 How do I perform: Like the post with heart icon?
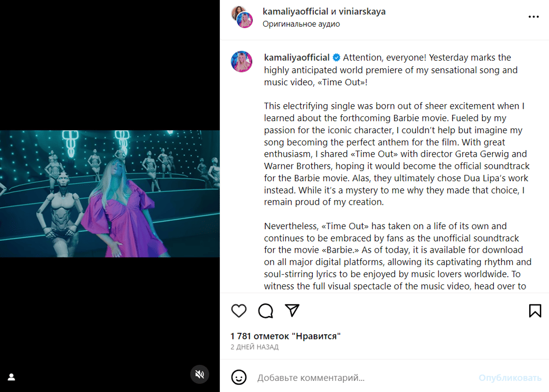tap(239, 311)
